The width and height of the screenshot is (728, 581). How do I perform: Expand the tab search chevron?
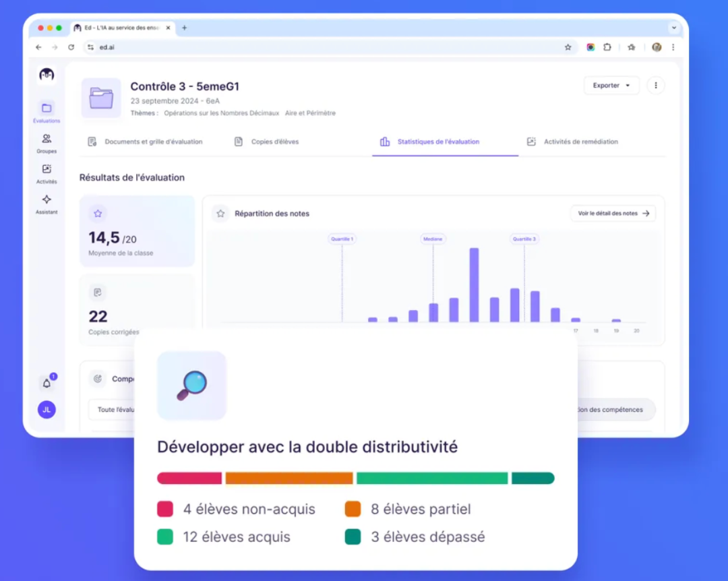coord(673,28)
